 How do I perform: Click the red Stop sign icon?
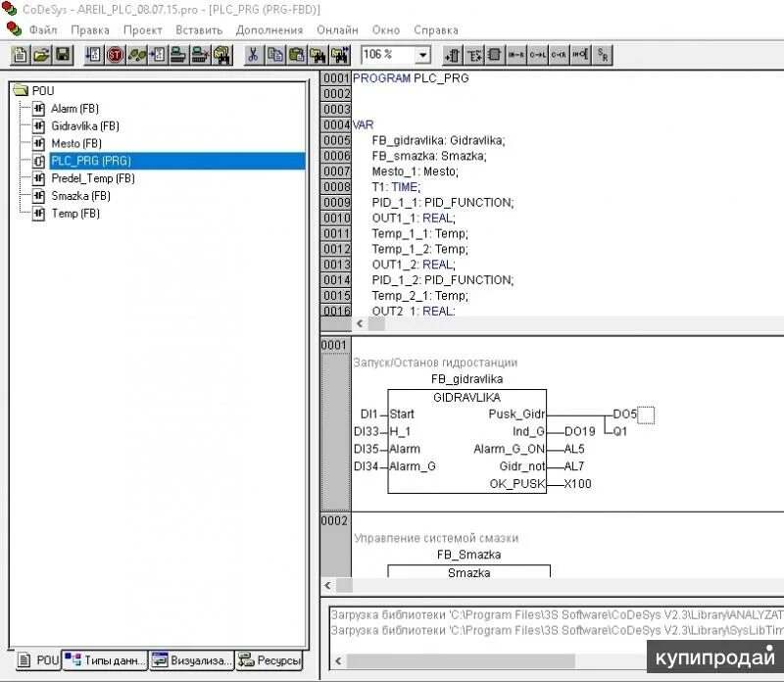click(115, 55)
